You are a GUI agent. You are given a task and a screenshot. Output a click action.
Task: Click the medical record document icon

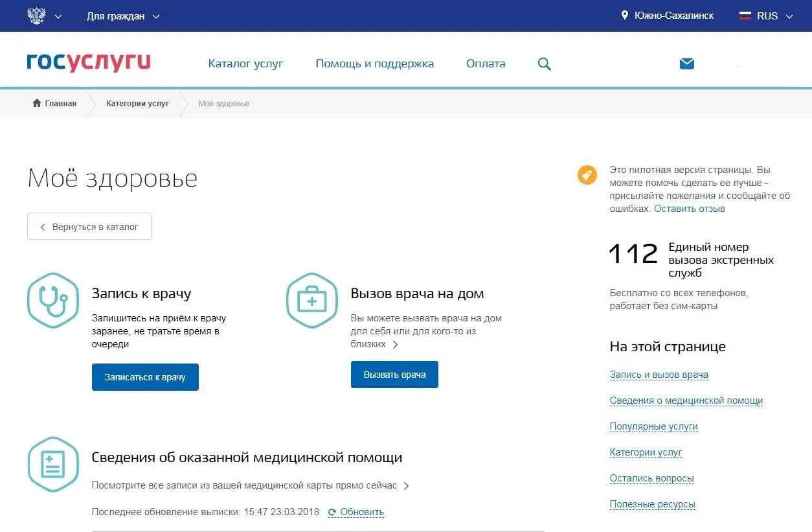[x=53, y=465]
